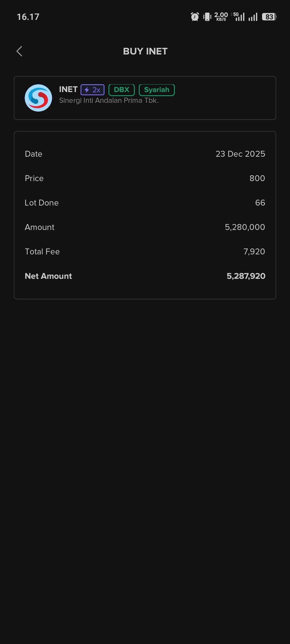The height and width of the screenshot is (644, 290).
Task: Tap the back arrow icon
Action: click(19, 51)
